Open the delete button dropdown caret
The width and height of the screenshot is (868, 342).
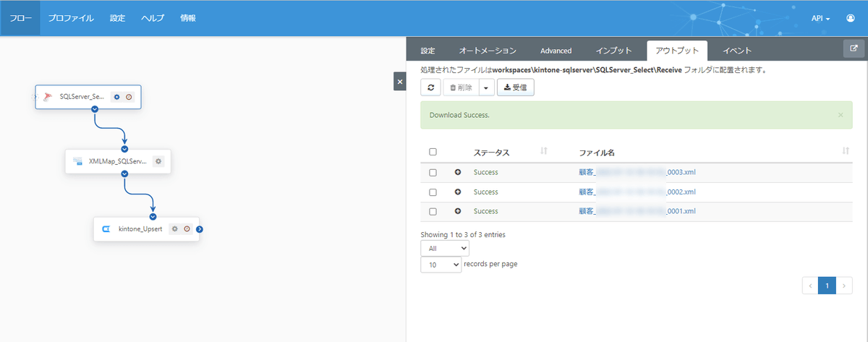[x=486, y=87]
